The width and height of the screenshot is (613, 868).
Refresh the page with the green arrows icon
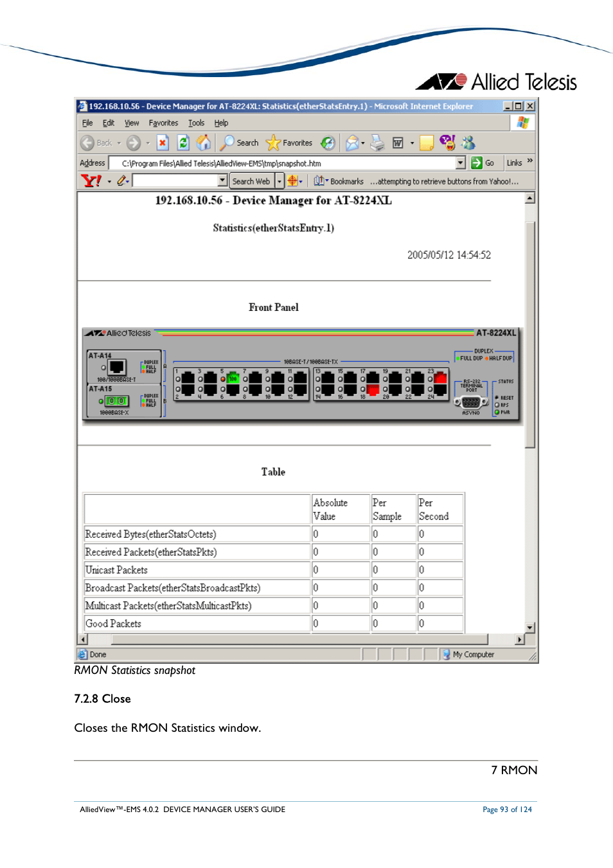pyautogui.click(x=182, y=143)
